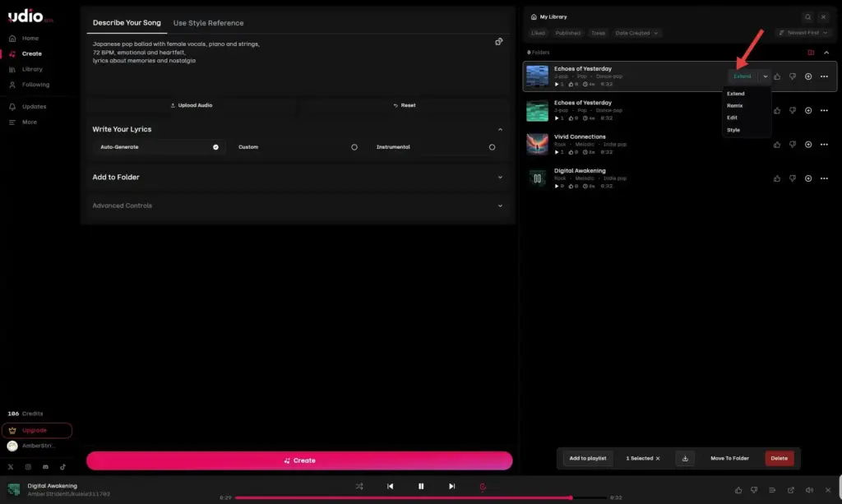
Task: Click the plus circle icon on Digital Awakening
Action: click(x=808, y=178)
